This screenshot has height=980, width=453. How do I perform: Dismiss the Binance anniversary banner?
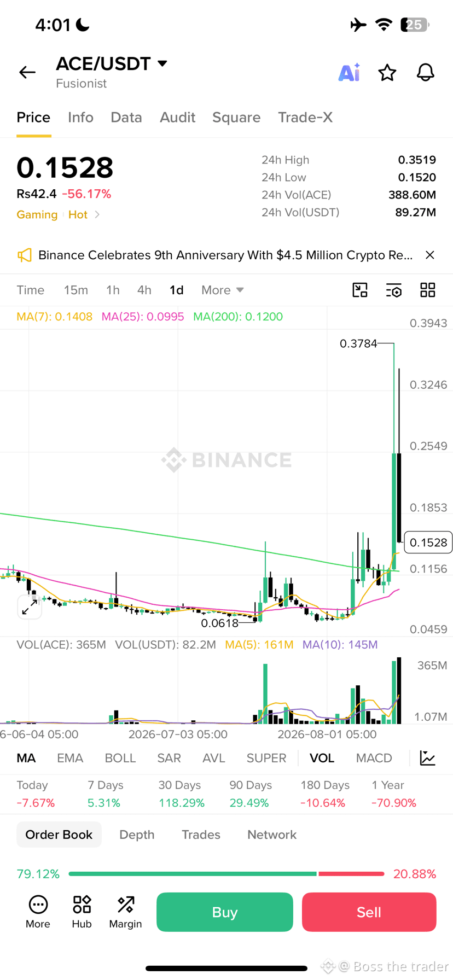click(430, 255)
